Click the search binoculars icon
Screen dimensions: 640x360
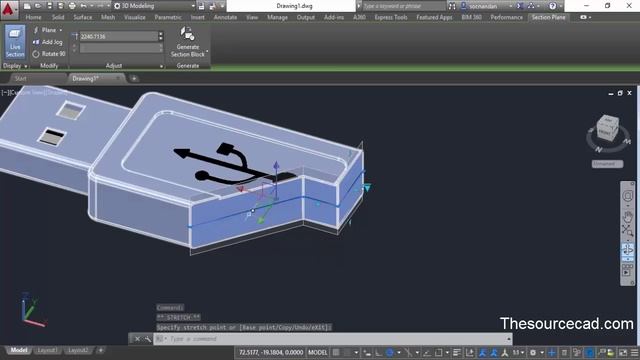452,6
